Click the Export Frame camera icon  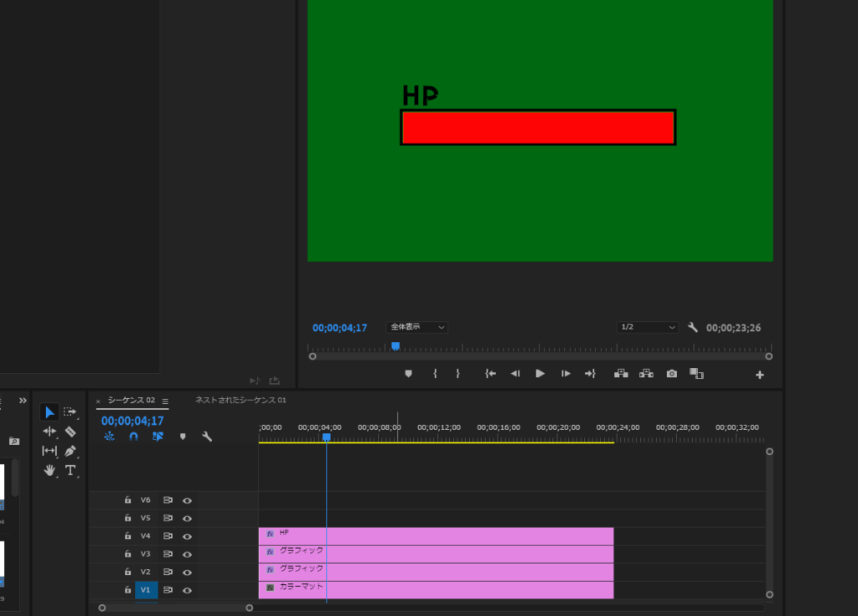[x=671, y=374]
